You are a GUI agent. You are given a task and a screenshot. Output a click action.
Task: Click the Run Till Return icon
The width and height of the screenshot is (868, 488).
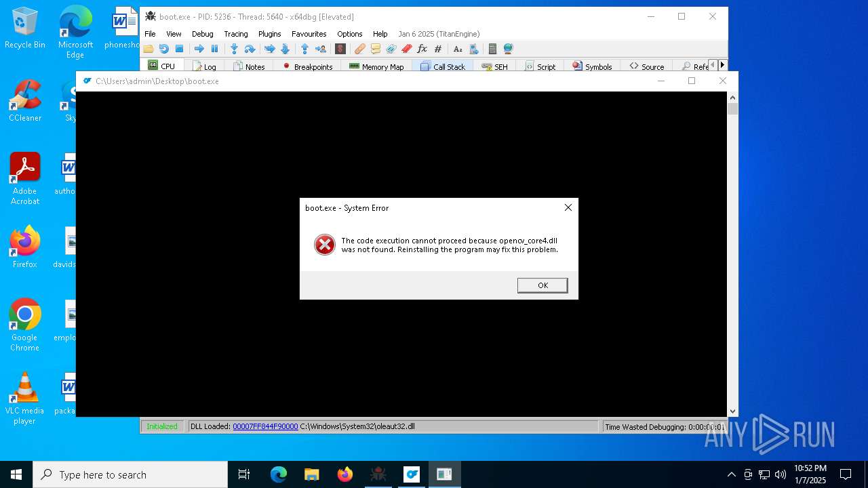point(304,49)
